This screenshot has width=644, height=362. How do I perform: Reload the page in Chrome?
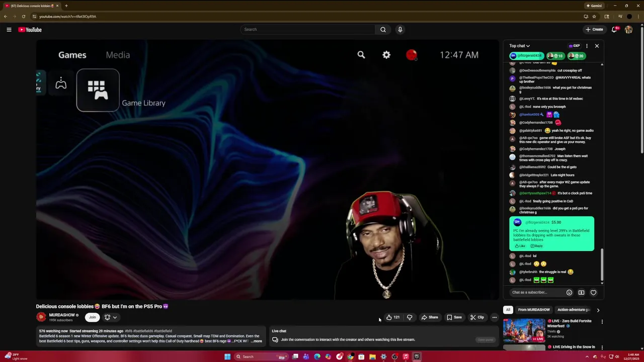click(x=23, y=17)
